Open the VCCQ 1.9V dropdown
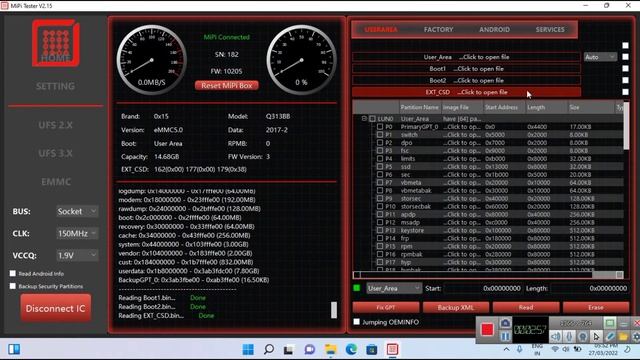Image resolution: width=640 pixels, height=360 pixels. (x=77, y=256)
